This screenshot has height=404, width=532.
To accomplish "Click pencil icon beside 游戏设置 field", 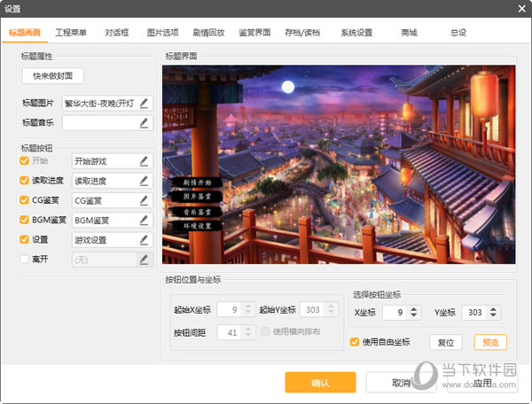I will coord(144,239).
